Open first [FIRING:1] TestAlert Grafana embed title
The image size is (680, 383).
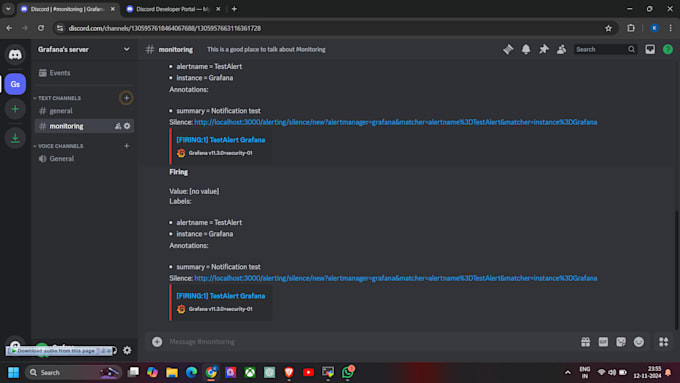221,140
